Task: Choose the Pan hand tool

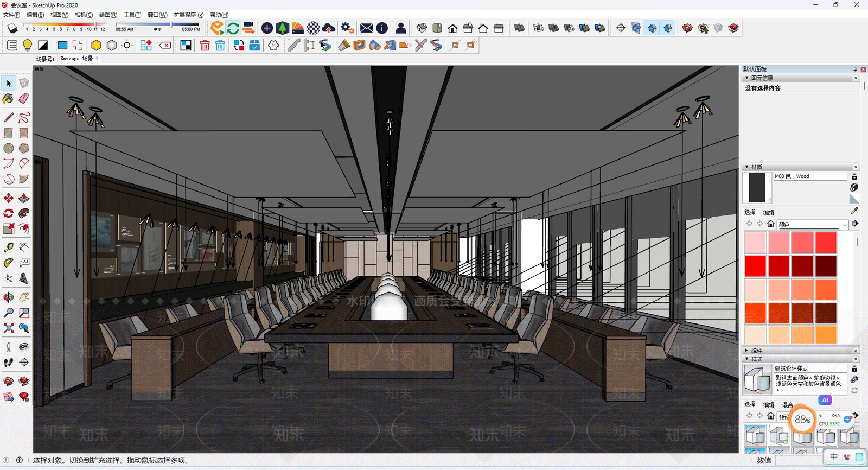Action: pos(24,297)
